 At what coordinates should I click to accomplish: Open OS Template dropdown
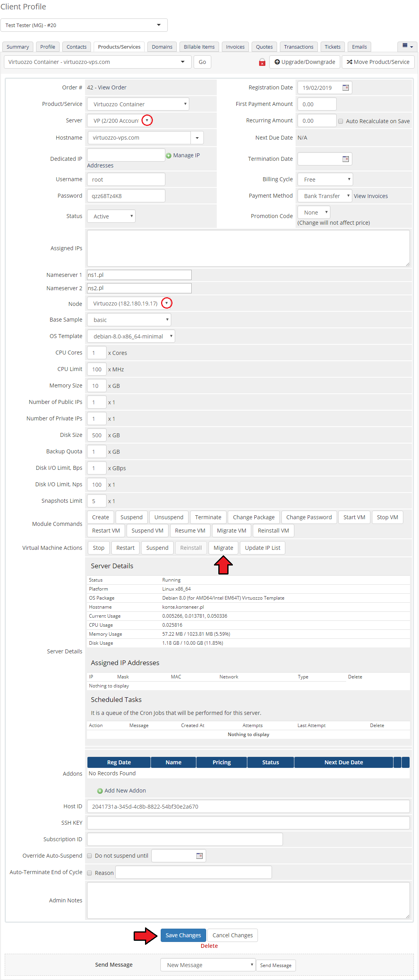(131, 336)
